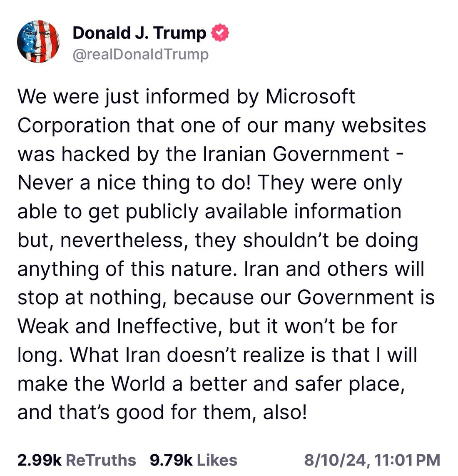Click the word Microsoft in the post

310,97
